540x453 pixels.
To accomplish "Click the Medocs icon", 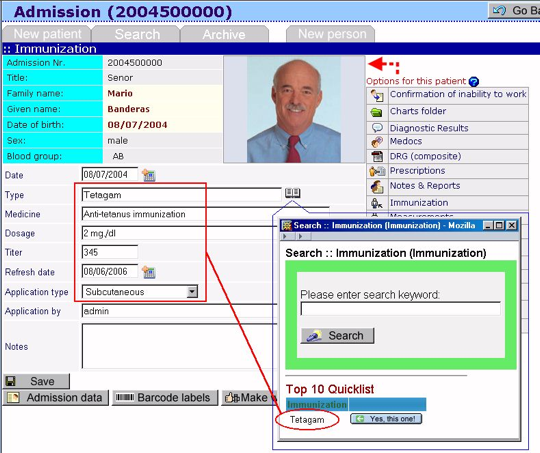I will 377,142.
